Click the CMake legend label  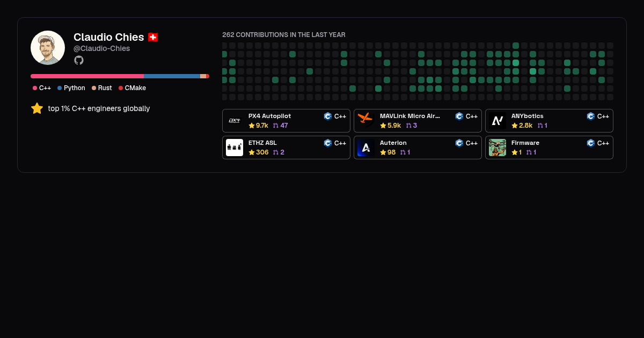pyautogui.click(x=135, y=88)
